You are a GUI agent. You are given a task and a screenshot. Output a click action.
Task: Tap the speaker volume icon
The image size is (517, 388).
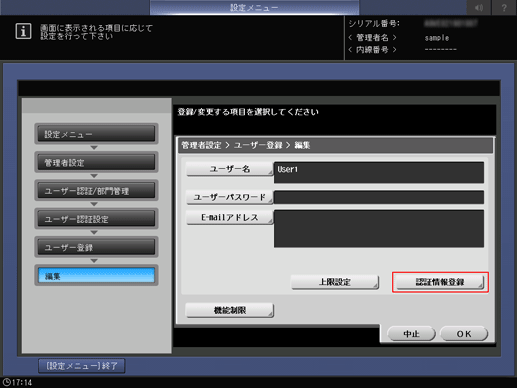tap(479, 7)
